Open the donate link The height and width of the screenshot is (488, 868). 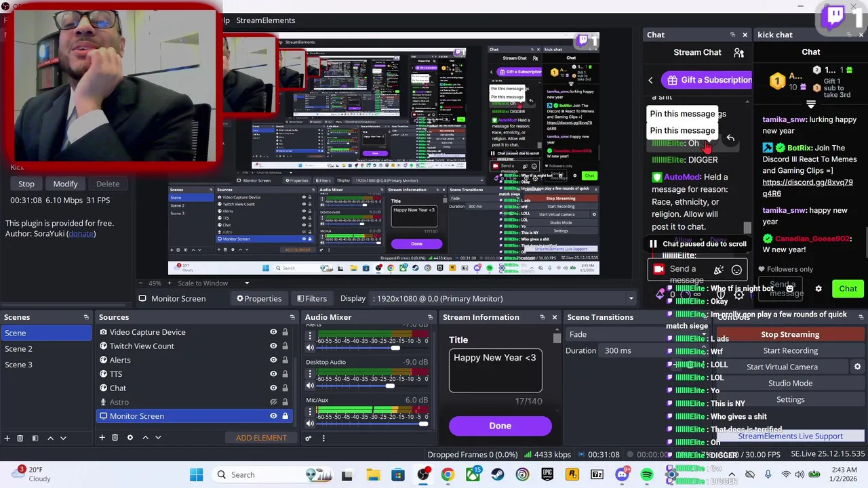[x=81, y=234]
